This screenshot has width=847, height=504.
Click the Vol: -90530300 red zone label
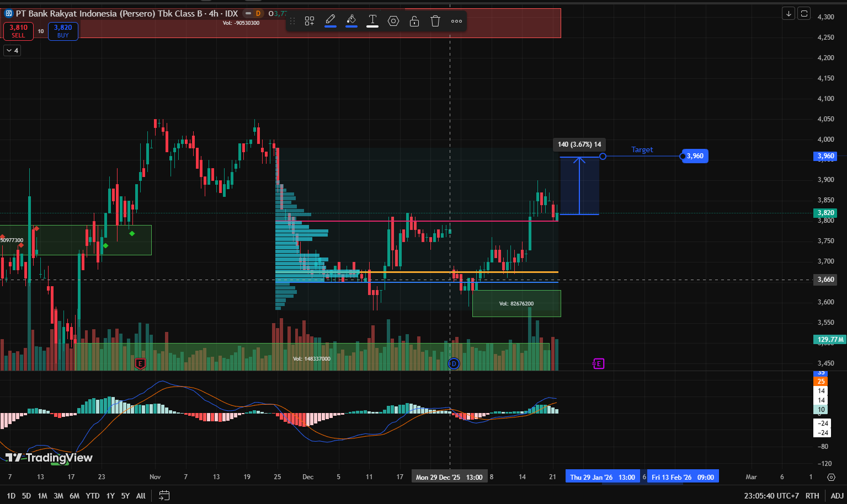[241, 23]
